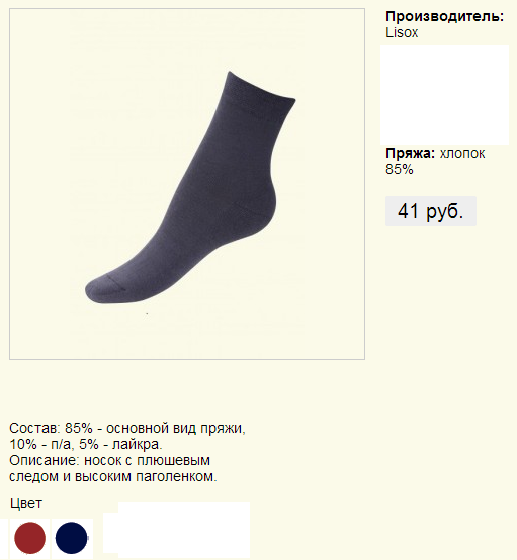This screenshot has height=560, width=517.
Task: Click основной вид пряжи in composition text
Action: 174,428
